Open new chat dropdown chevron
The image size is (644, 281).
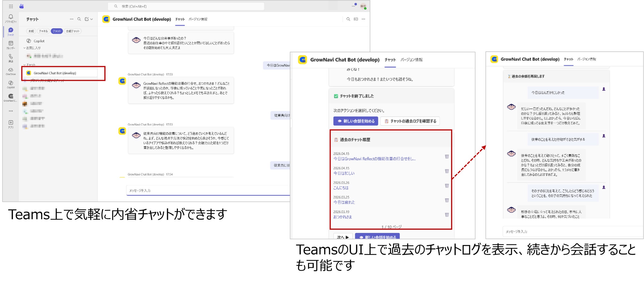click(92, 19)
